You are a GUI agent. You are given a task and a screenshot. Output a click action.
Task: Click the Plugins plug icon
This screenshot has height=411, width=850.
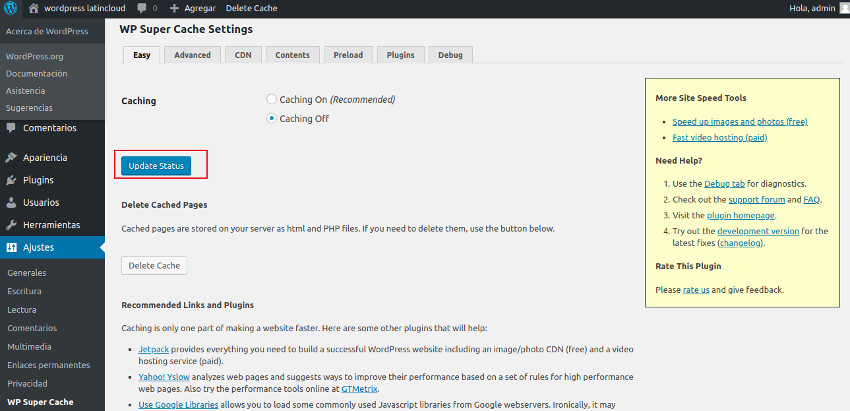[11, 181]
